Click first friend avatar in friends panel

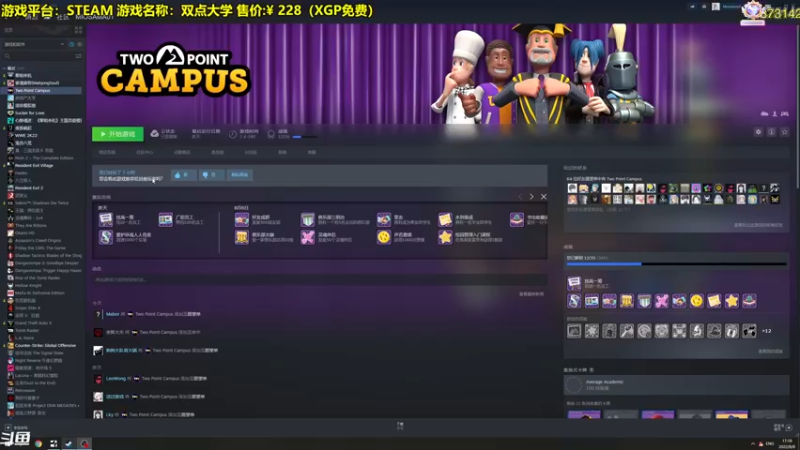pyautogui.click(x=572, y=188)
